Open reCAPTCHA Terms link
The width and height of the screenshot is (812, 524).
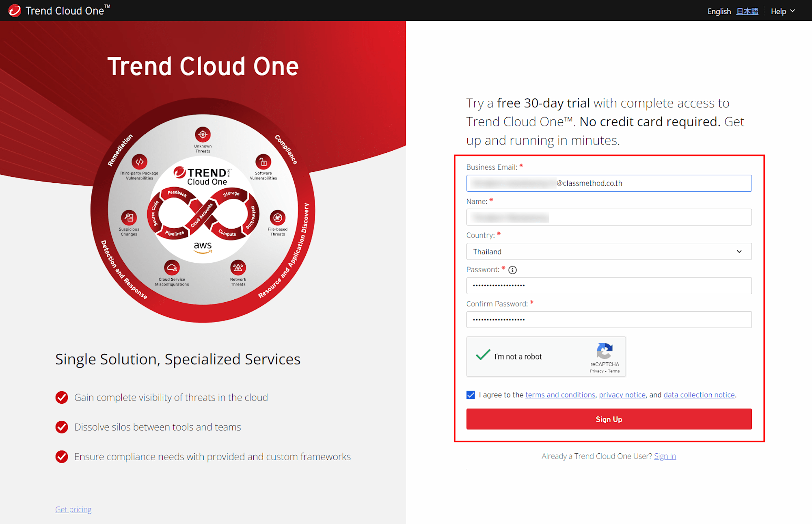pyautogui.click(x=614, y=371)
